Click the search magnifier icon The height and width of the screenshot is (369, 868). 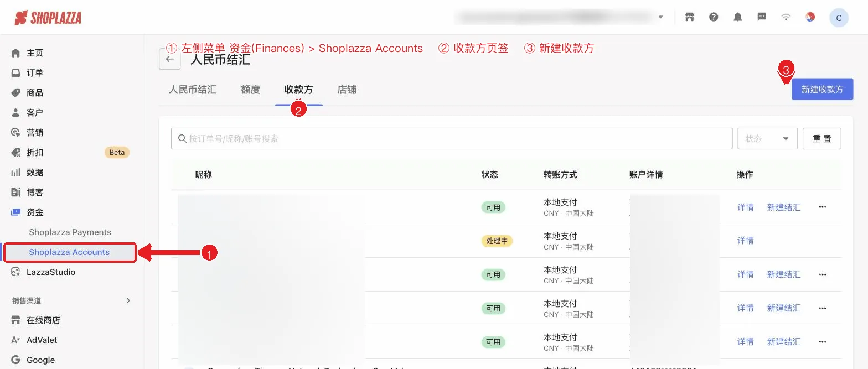182,139
